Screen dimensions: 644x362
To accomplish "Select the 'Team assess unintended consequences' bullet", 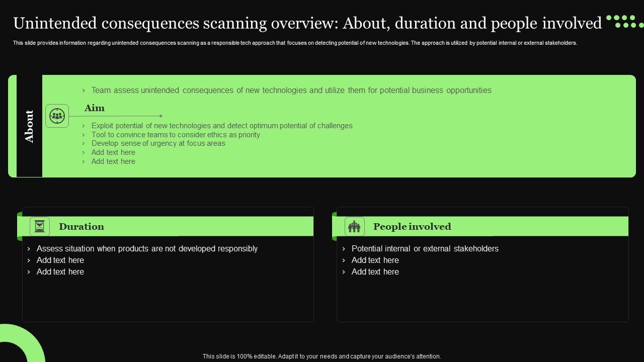I will (x=291, y=90).
